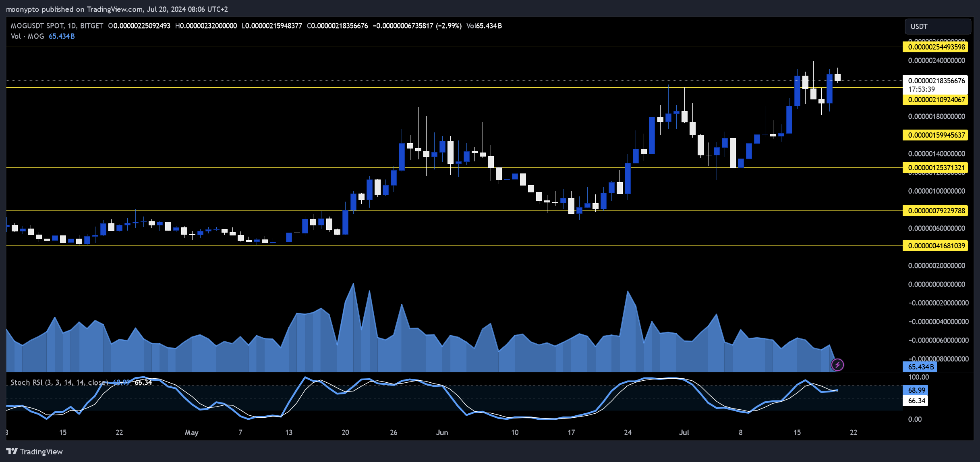This screenshot has width=980, height=462.
Task: Select the 0.00000159945637 price level label
Action: 935,135
